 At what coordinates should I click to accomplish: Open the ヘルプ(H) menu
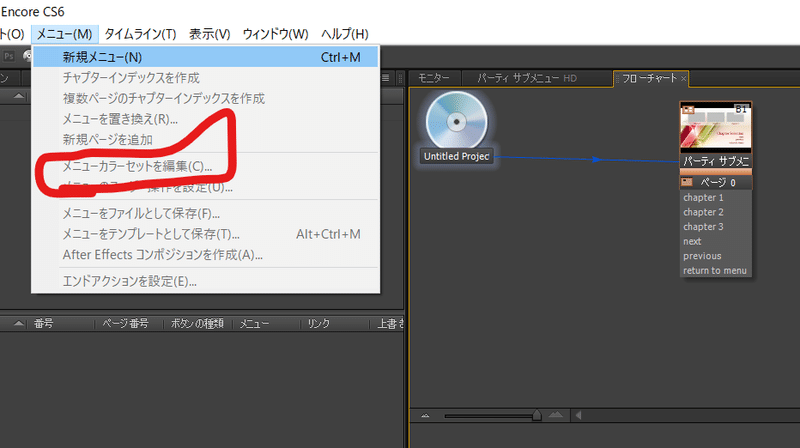click(345, 34)
